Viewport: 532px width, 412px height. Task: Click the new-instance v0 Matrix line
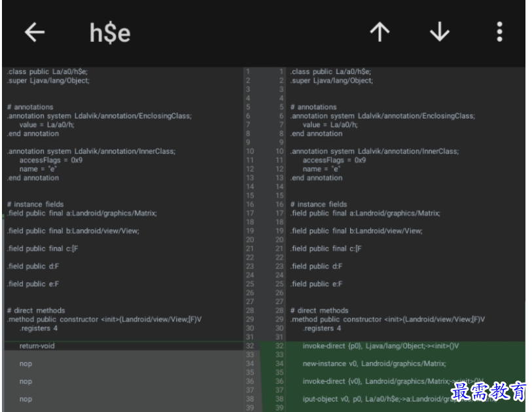(374, 364)
